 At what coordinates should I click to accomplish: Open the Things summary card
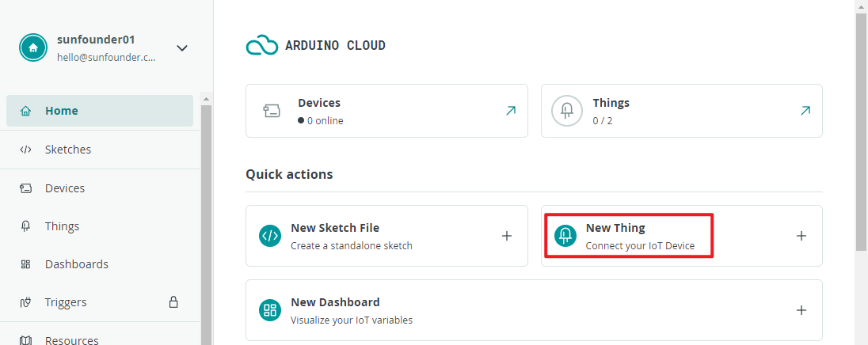point(681,111)
